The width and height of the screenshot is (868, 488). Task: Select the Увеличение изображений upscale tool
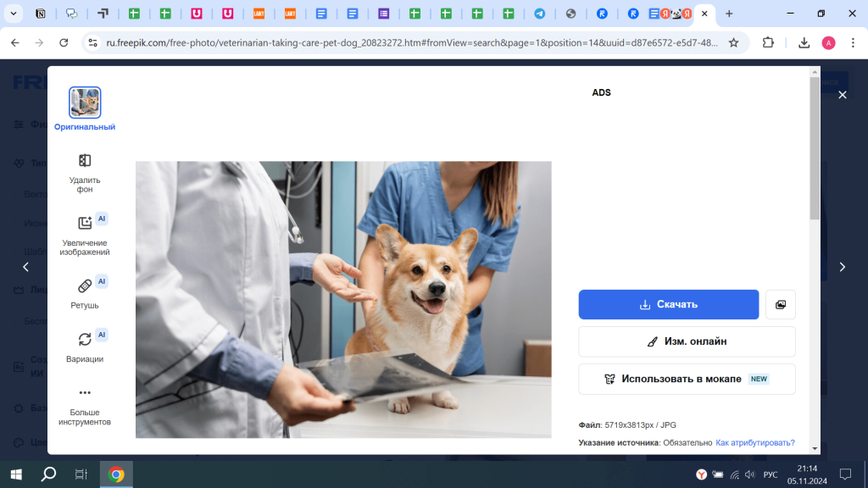tap(85, 224)
